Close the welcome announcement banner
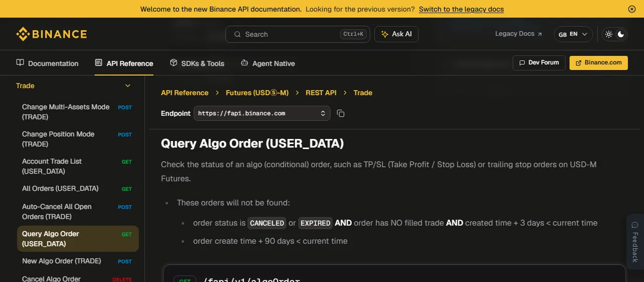 pyautogui.click(x=632, y=9)
